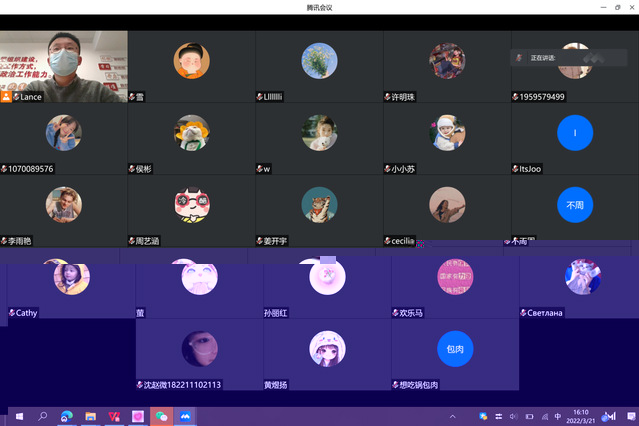Click the muted mic icon beside 沈赵微182211102113
Image resolution: width=639 pixels, height=426 pixels.
click(x=140, y=384)
